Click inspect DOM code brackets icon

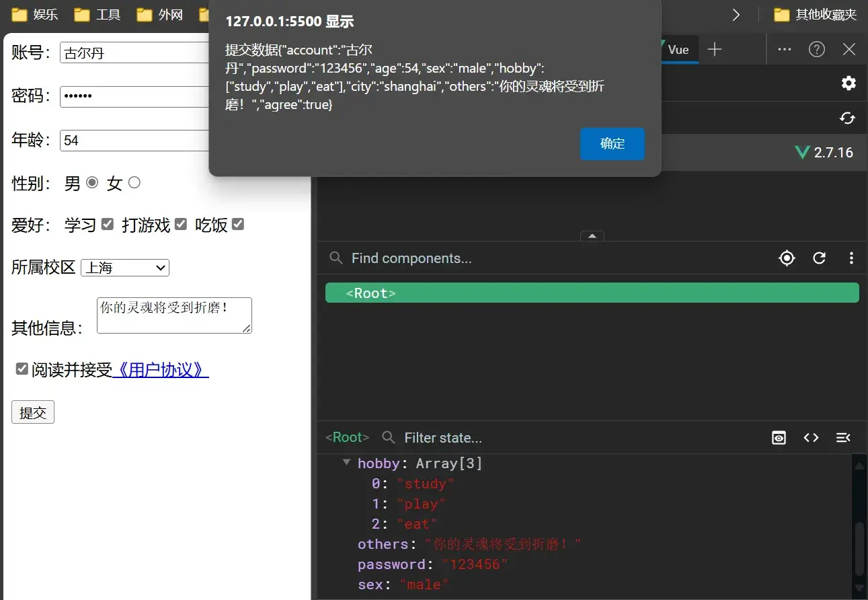pyautogui.click(x=811, y=438)
